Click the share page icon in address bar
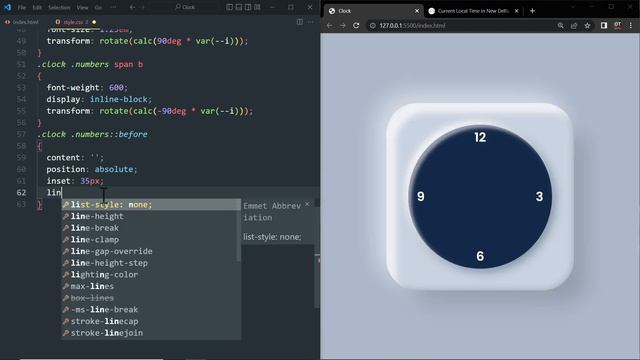640x360 pixels. (x=574, y=25)
